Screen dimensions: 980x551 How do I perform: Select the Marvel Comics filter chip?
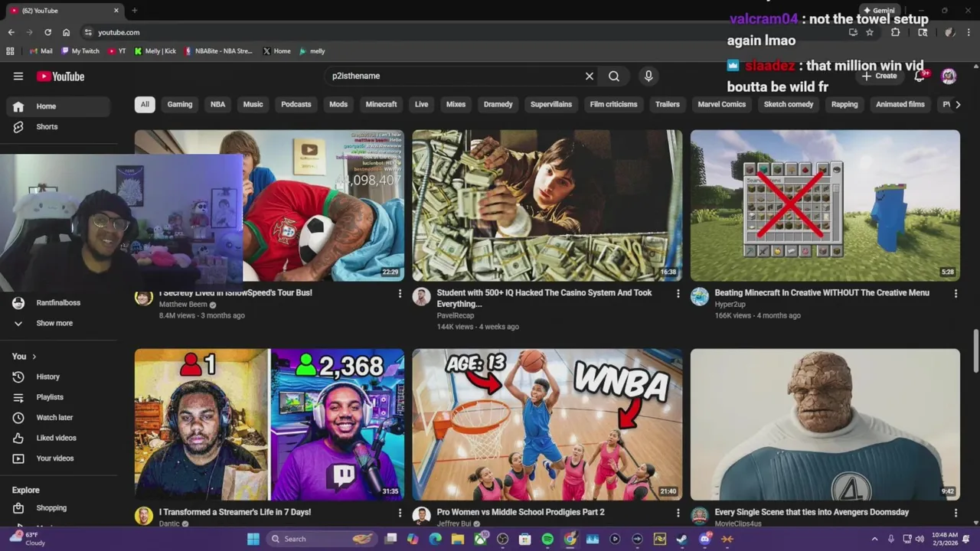pyautogui.click(x=722, y=104)
